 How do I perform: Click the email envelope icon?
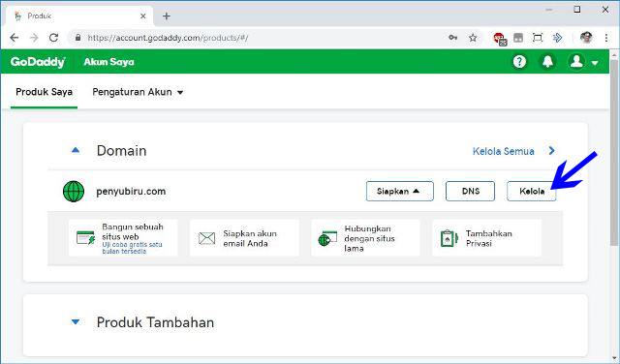coord(206,238)
